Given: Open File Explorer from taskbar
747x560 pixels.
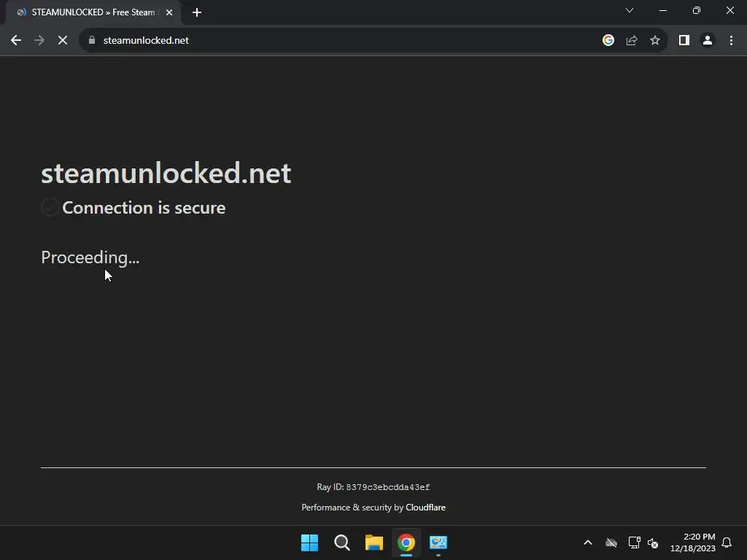Looking at the screenshot, I should tap(374, 542).
